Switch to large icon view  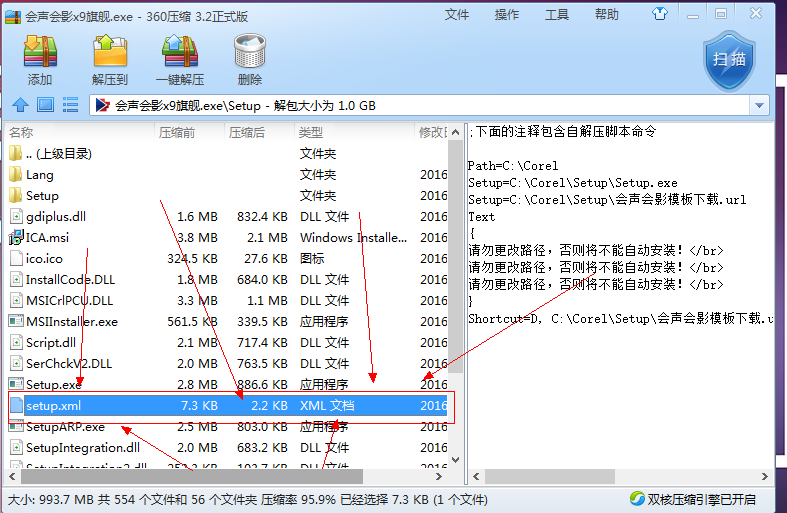46,105
